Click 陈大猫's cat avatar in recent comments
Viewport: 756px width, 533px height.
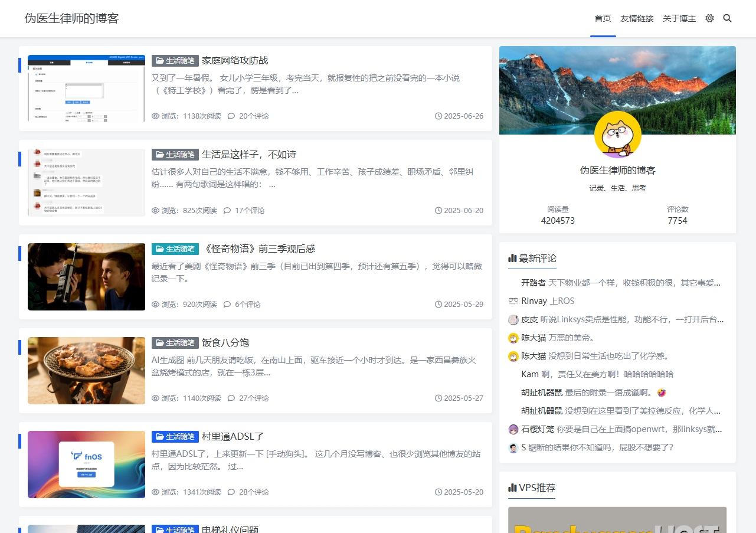513,338
